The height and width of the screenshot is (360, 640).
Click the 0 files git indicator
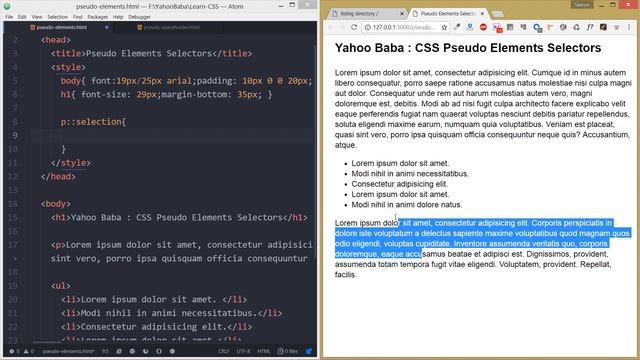click(x=288, y=351)
